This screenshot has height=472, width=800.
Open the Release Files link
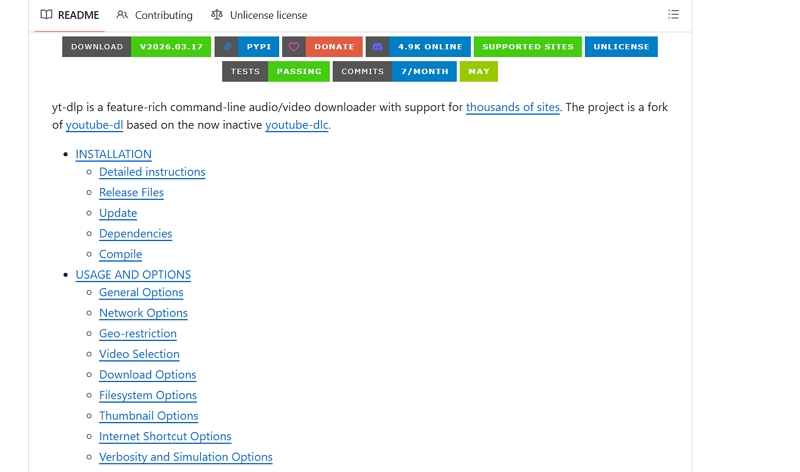(131, 192)
